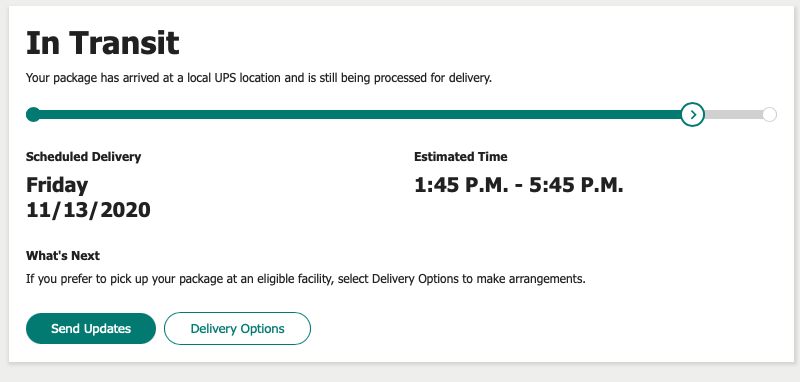Click the 11/13/2020 date line
Screen dimensions: 800x382
pos(88,210)
